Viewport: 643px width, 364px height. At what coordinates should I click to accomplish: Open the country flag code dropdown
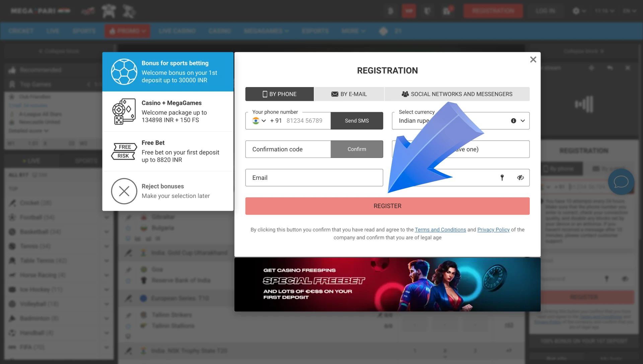point(259,121)
